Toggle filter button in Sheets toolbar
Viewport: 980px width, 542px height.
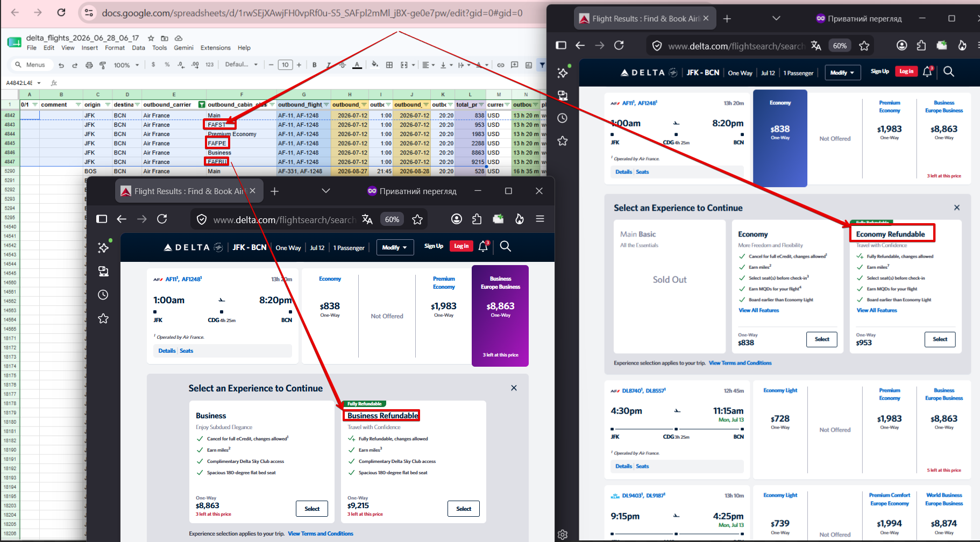542,65
